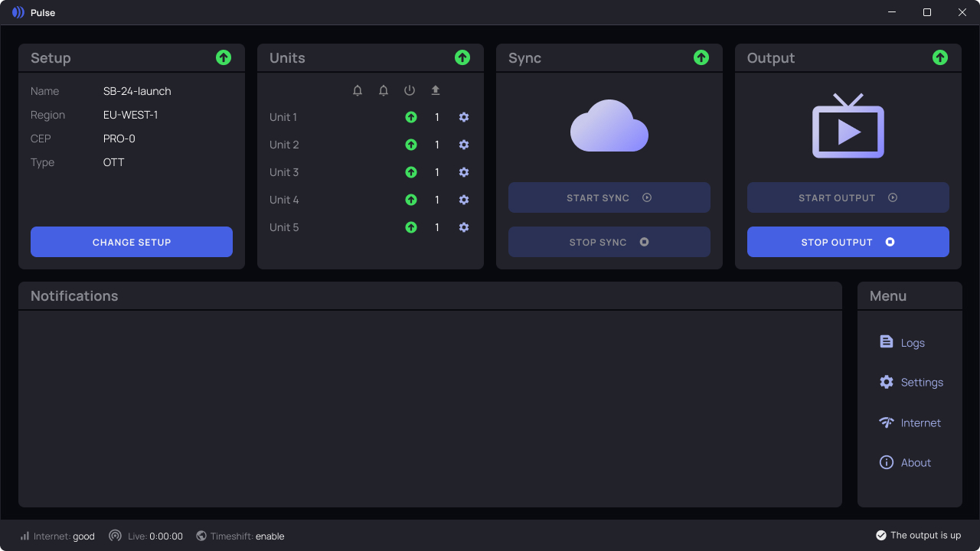Open the Internet menu item
Screen dimensions: 980x551
point(910,422)
